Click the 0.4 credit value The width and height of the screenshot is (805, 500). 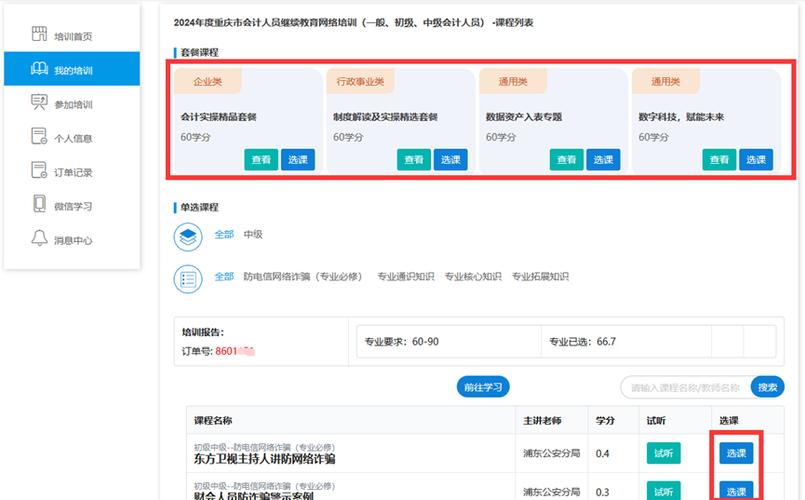coord(602,453)
